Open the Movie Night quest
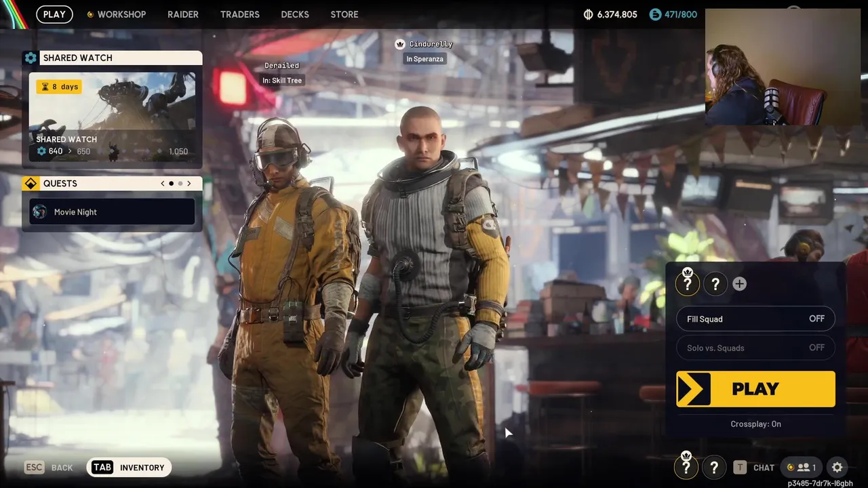The image size is (868, 488). pyautogui.click(x=112, y=212)
